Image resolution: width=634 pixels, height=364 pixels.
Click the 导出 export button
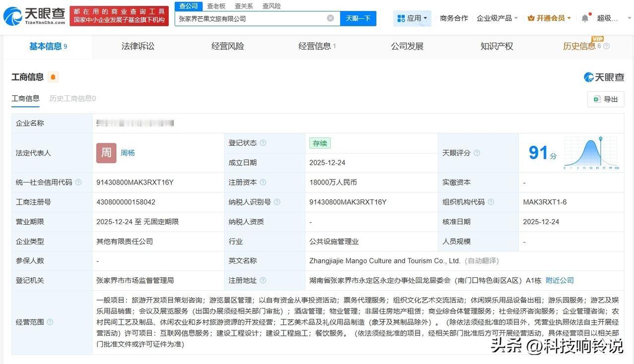coord(605,99)
